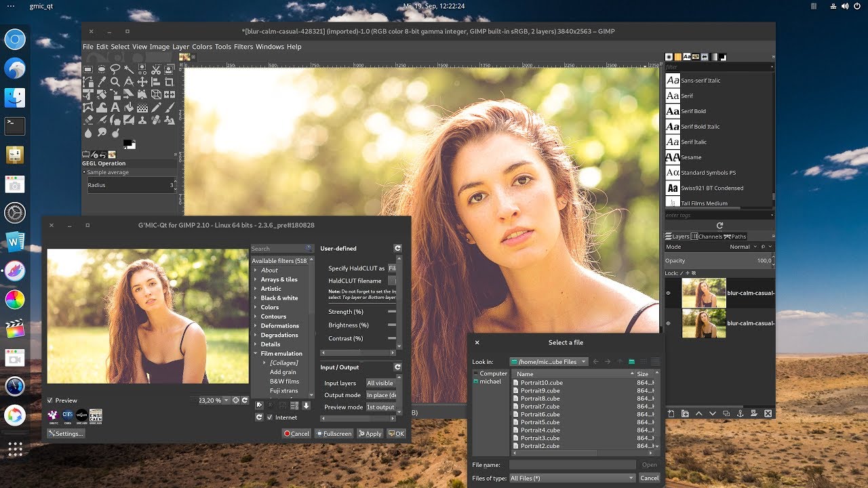
Task: Select the Rectangle Select tool in GIMP toolbox
Action: pyautogui.click(x=87, y=70)
